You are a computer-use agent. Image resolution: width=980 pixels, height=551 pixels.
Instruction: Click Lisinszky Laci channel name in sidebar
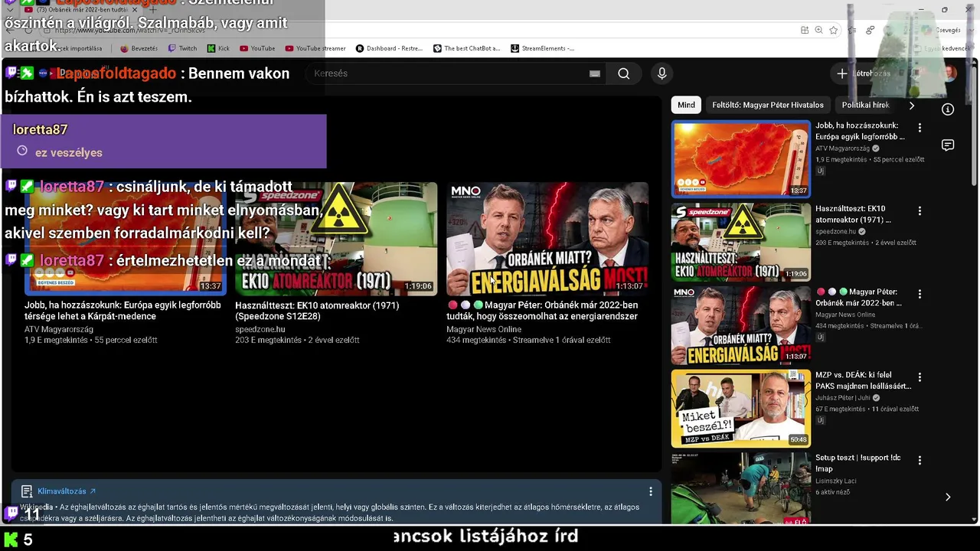coord(836,481)
